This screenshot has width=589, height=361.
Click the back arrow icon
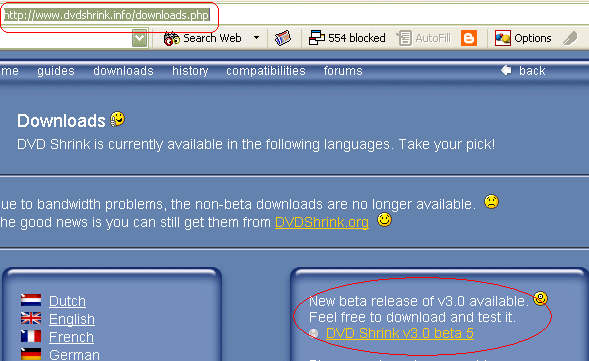click(506, 70)
